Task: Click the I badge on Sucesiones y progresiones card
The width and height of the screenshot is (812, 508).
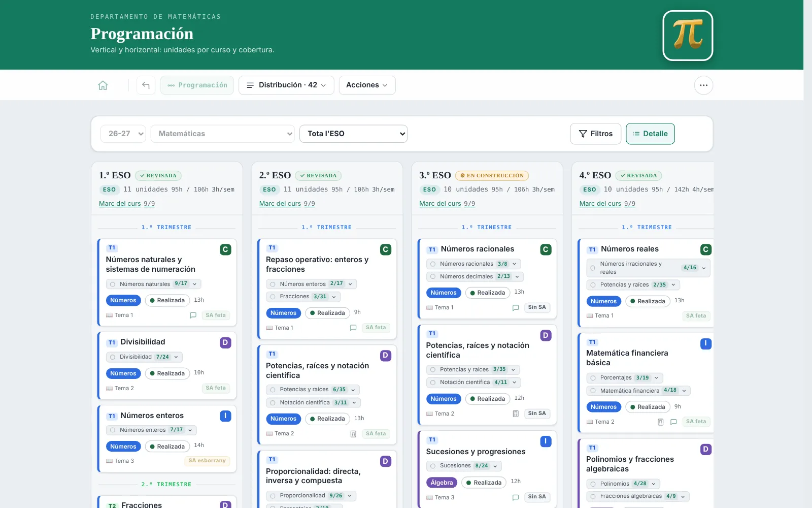Action: coord(546,441)
